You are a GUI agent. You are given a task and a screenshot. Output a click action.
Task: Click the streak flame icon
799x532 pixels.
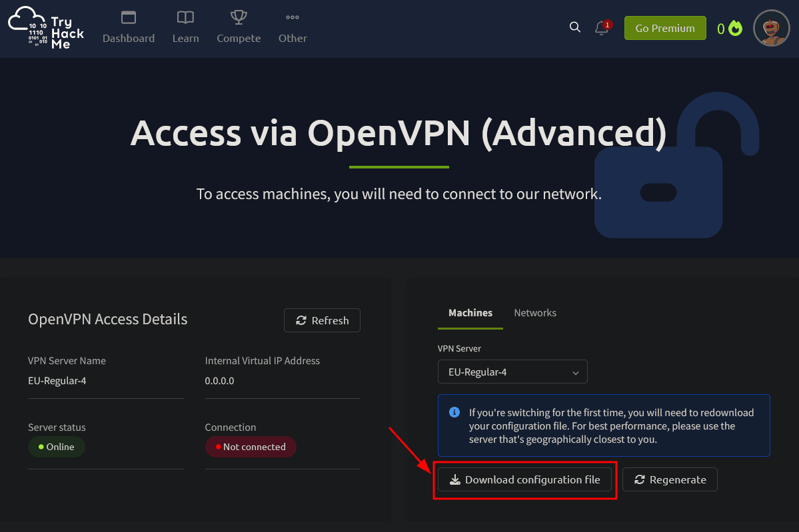tap(735, 29)
